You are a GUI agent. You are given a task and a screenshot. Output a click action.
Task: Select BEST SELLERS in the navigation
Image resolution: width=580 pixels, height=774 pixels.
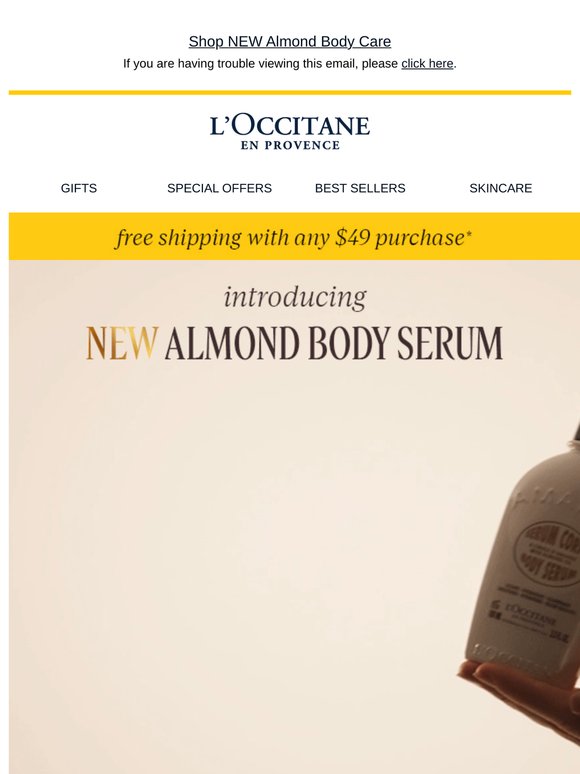(360, 188)
